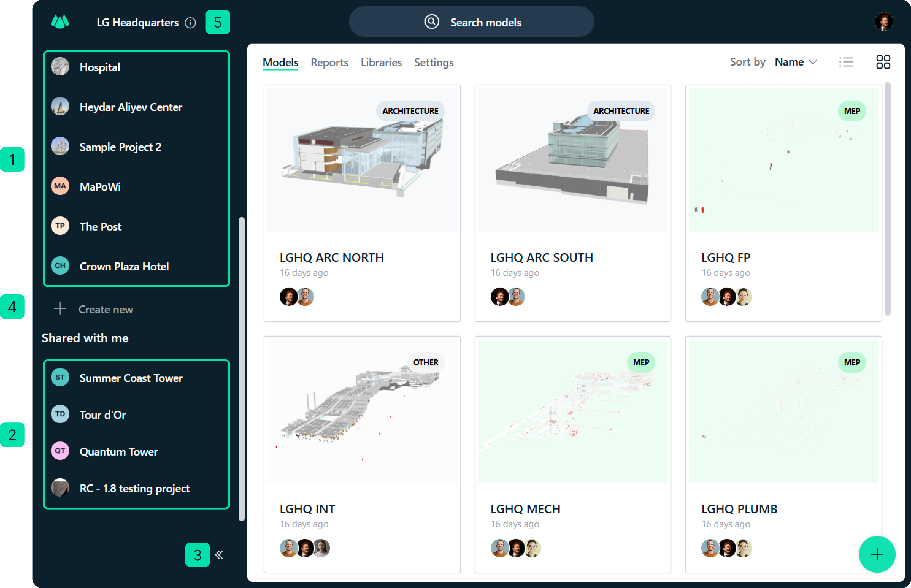Click the LGHQ MECH title
This screenshot has width=911, height=588.
525,509
